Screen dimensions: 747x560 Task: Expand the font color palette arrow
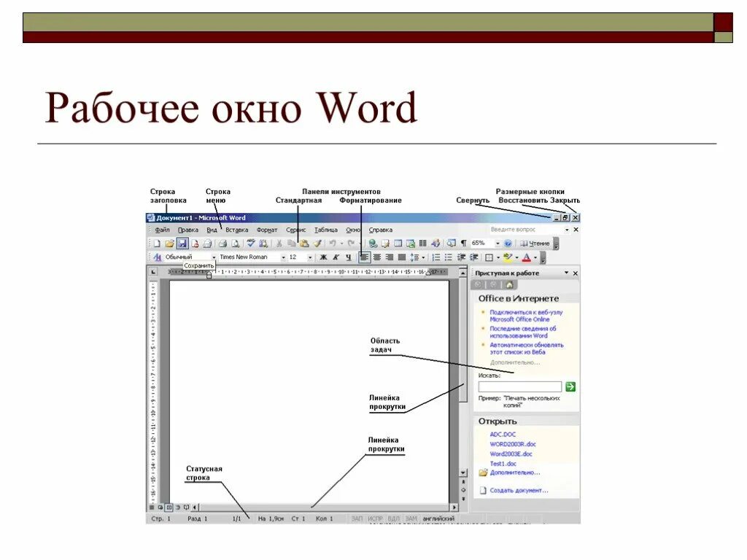click(x=535, y=257)
